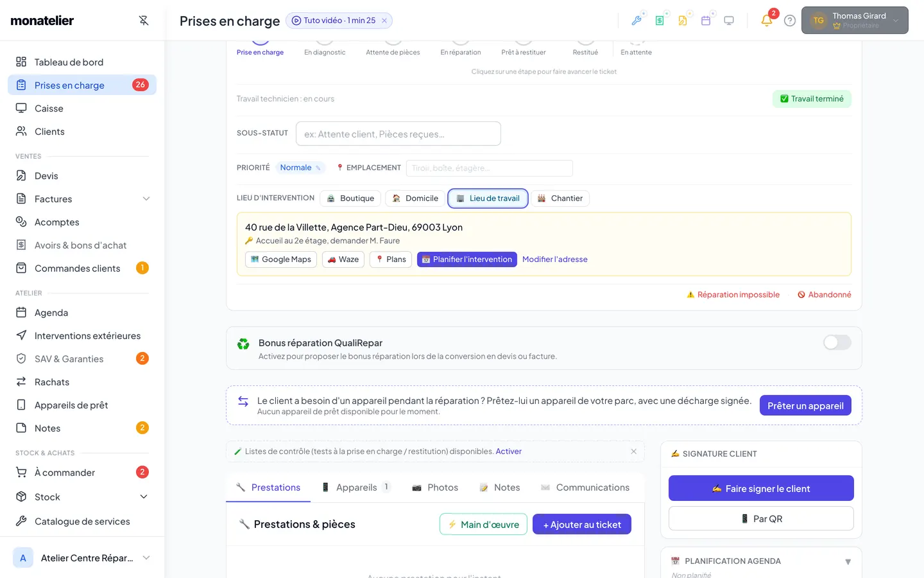Open the notifications bell
The height and width of the screenshot is (578, 924).
[767, 21]
